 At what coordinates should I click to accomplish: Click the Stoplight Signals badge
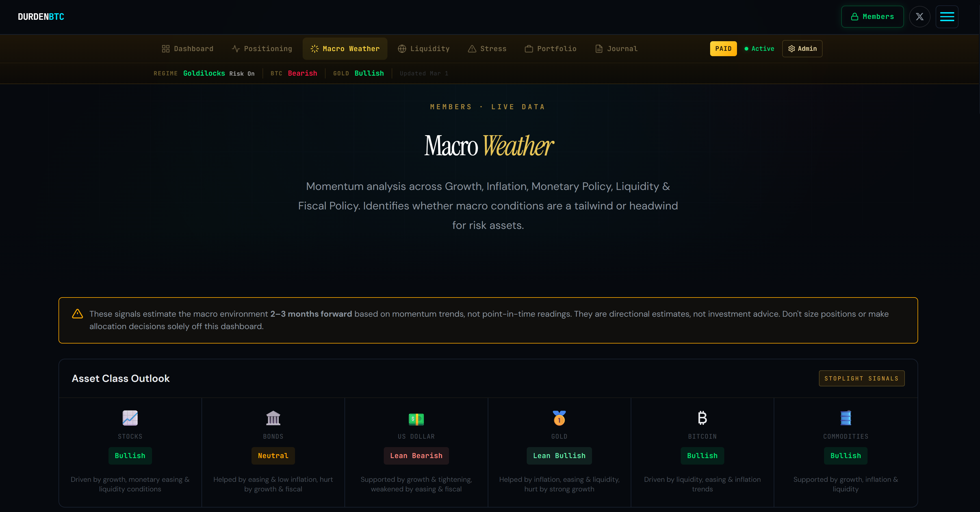861,378
